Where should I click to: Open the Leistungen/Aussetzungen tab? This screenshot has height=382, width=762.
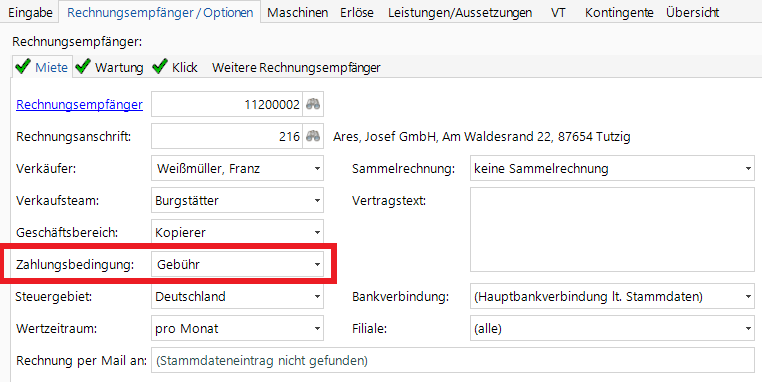point(460,12)
